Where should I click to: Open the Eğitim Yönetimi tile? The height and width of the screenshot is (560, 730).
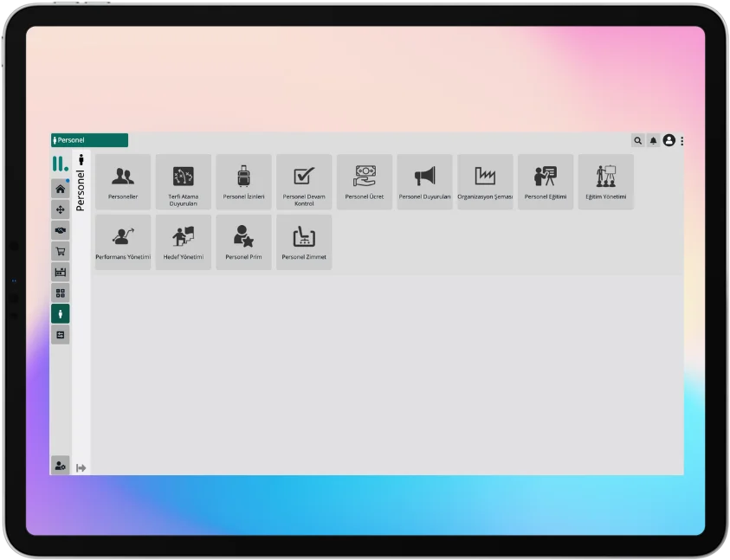605,182
